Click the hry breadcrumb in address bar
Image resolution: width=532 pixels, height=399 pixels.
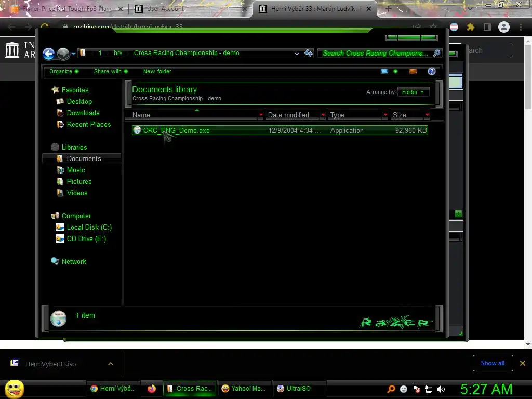[x=118, y=53]
